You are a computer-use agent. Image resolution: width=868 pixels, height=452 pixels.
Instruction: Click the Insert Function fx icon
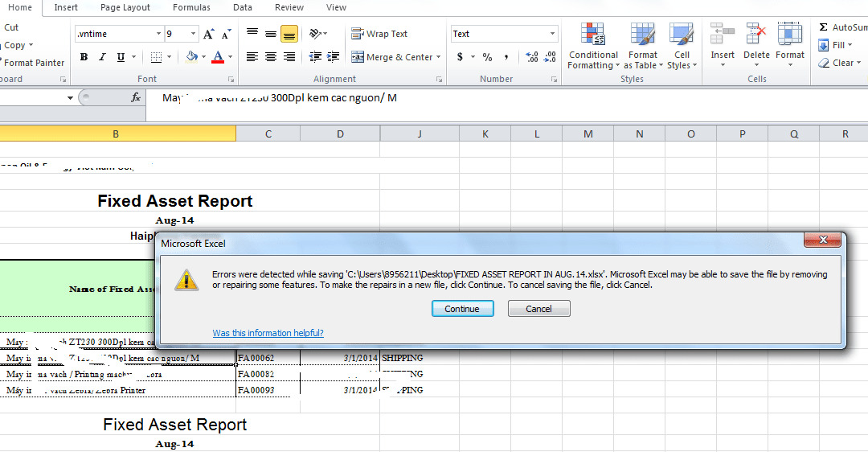coord(136,98)
